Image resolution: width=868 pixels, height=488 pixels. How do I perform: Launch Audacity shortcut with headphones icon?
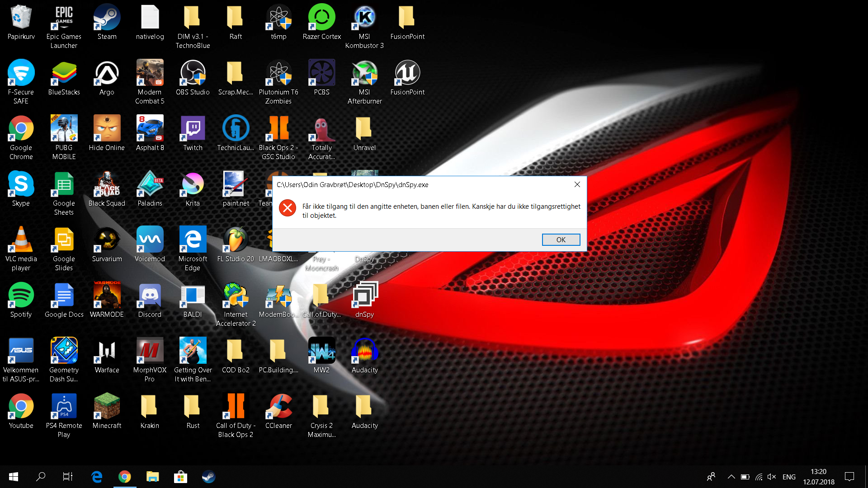point(364,356)
